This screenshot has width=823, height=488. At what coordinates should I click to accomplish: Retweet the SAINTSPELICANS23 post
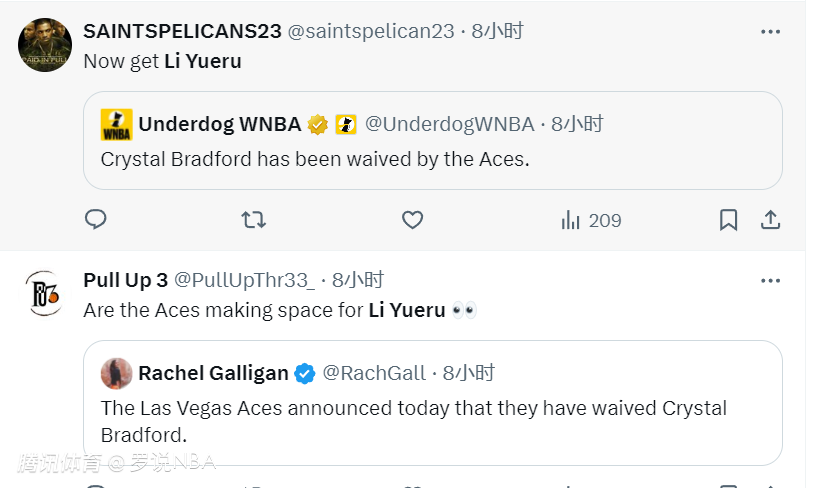click(x=254, y=219)
